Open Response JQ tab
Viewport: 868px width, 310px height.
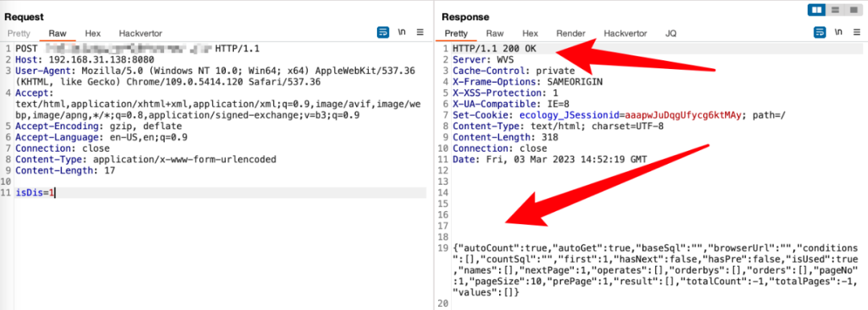(x=670, y=33)
